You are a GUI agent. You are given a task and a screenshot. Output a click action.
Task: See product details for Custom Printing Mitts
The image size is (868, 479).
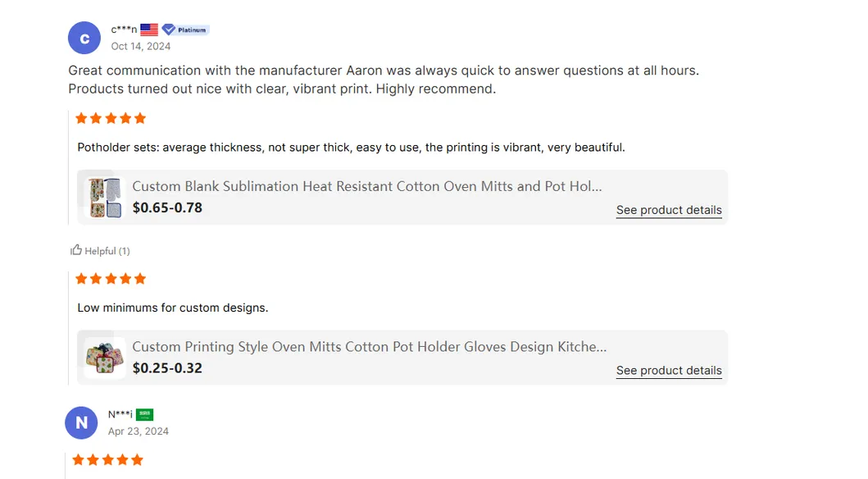[x=669, y=371]
